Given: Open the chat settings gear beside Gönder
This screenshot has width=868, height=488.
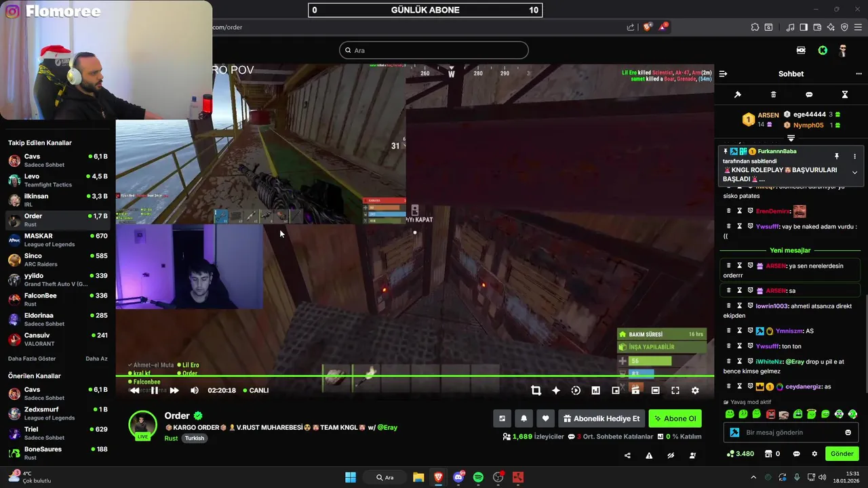Looking at the screenshot, I should point(814,454).
